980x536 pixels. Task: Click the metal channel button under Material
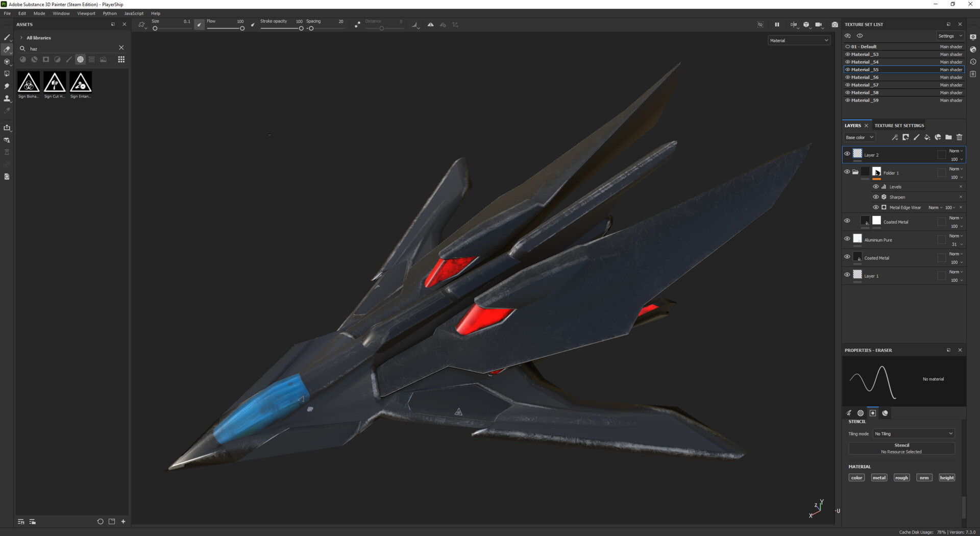click(879, 477)
